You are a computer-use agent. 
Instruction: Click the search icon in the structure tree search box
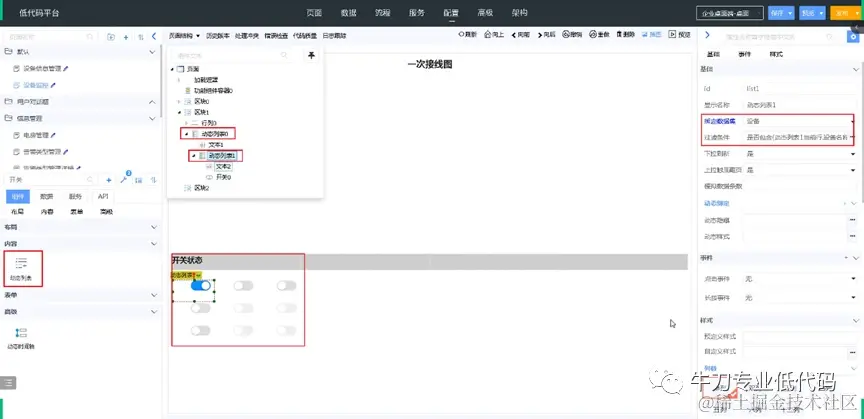[x=284, y=55]
